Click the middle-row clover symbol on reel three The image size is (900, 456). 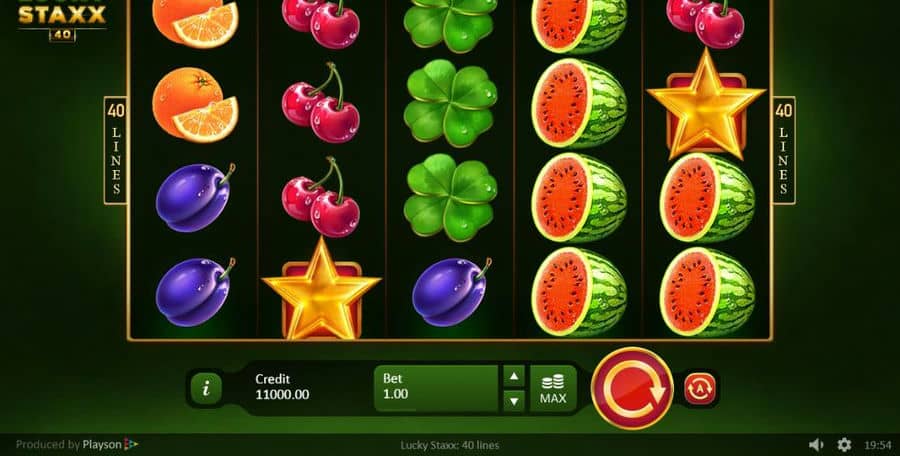(451, 103)
